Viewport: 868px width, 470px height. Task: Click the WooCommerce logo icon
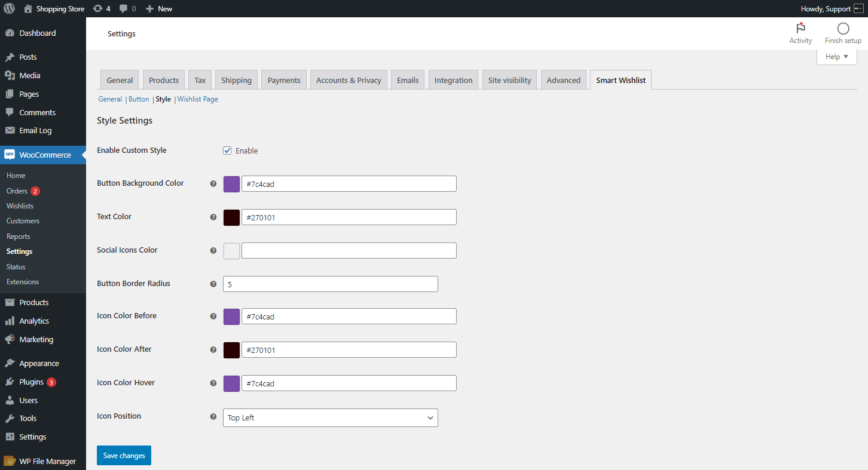coord(10,155)
